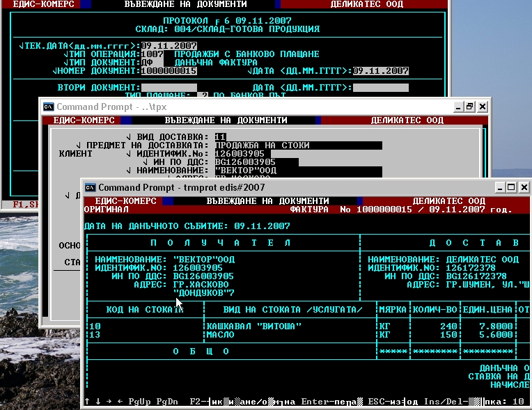Select the ВИД ДОСТАВКА field showing 11

[x=220, y=136]
